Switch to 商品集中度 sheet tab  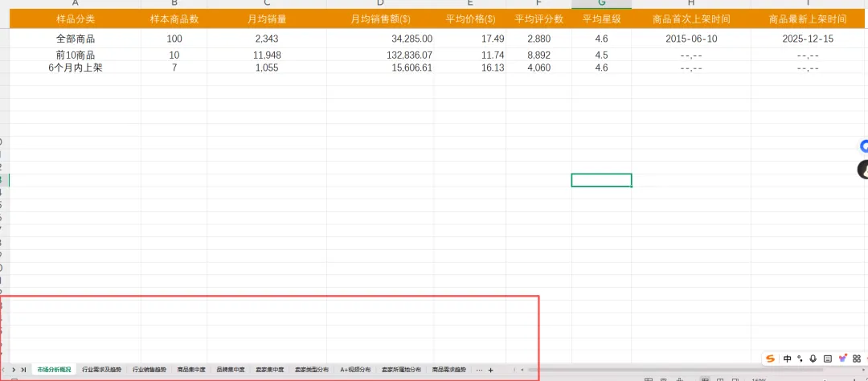[191, 370]
